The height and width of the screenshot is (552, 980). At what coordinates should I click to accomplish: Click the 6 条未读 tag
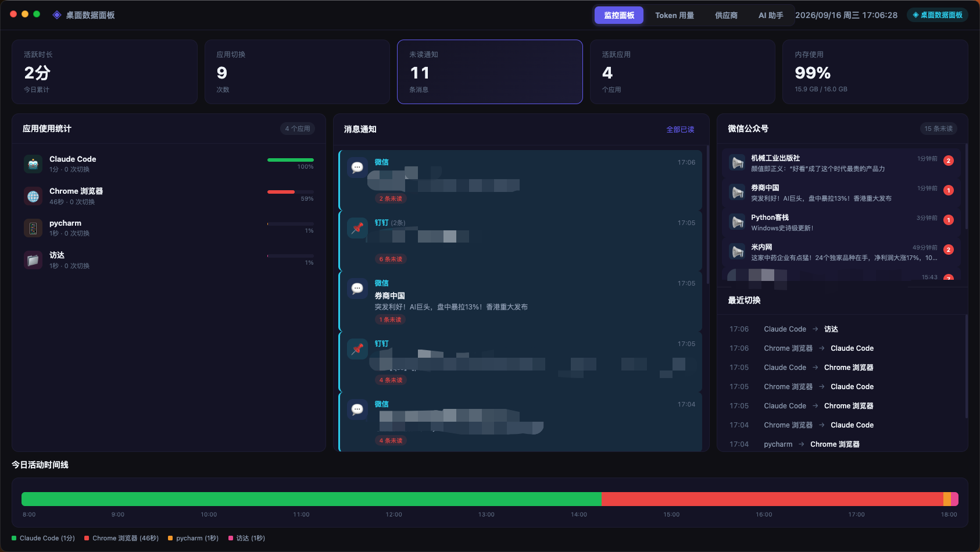tap(391, 259)
